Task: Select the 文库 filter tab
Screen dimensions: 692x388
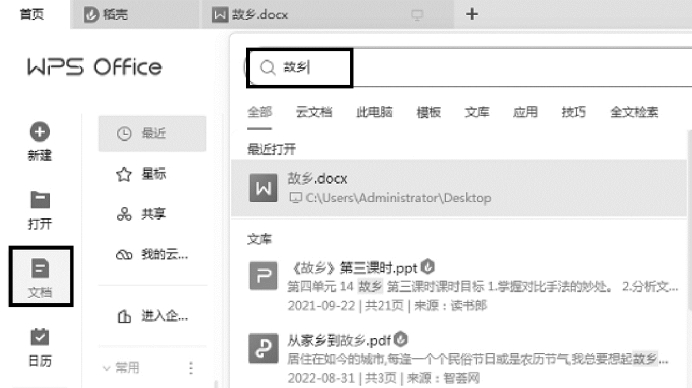Action: click(477, 112)
